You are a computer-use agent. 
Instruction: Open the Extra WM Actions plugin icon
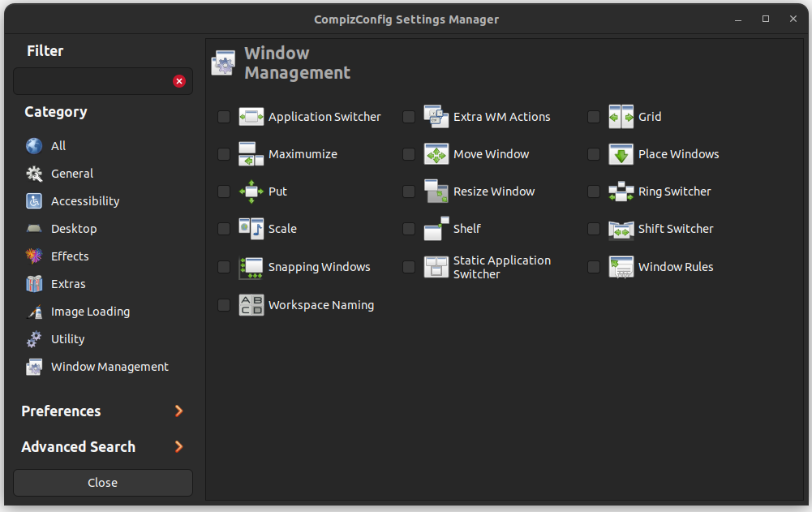tap(436, 117)
